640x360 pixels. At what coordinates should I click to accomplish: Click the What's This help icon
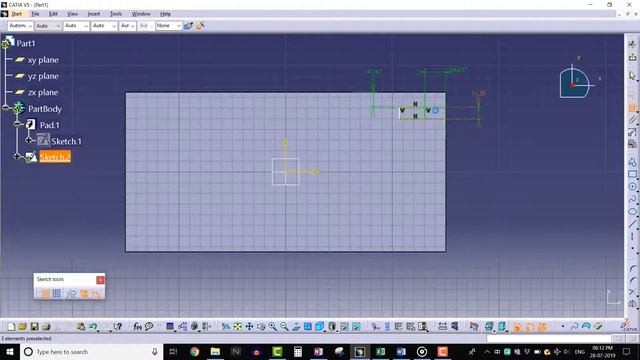point(118,327)
